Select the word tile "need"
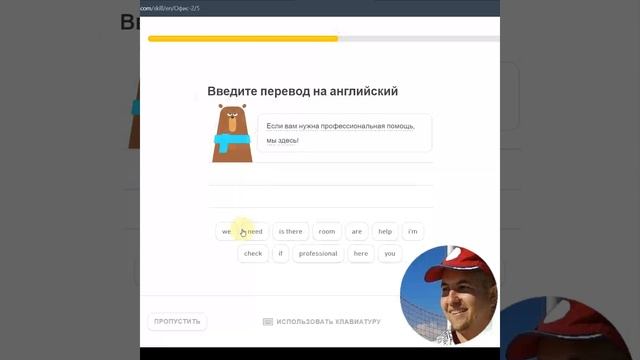The image size is (640, 360). [255, 231]
